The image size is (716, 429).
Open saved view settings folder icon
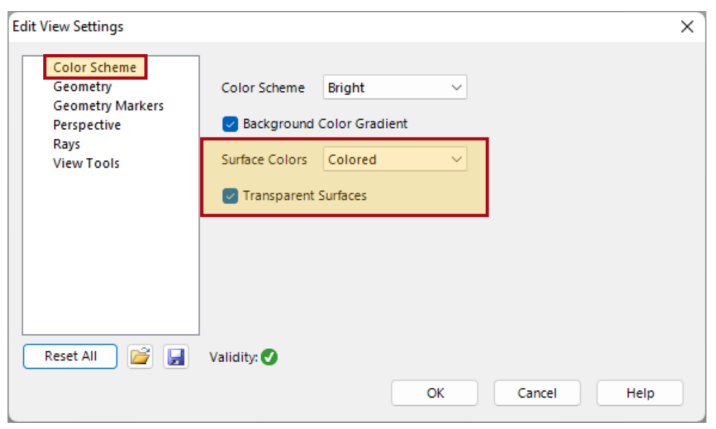pyautogui.click(x=140, y=356)
